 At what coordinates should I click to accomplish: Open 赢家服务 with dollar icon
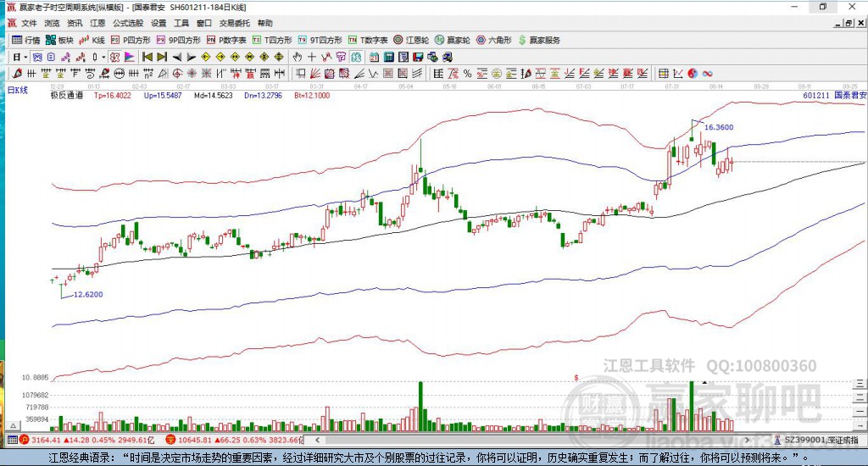[x=540, y=40]
